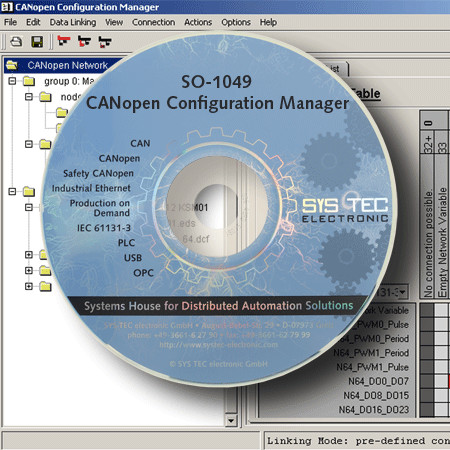Click the second red network toolbar icon

[x=84, y=41]
